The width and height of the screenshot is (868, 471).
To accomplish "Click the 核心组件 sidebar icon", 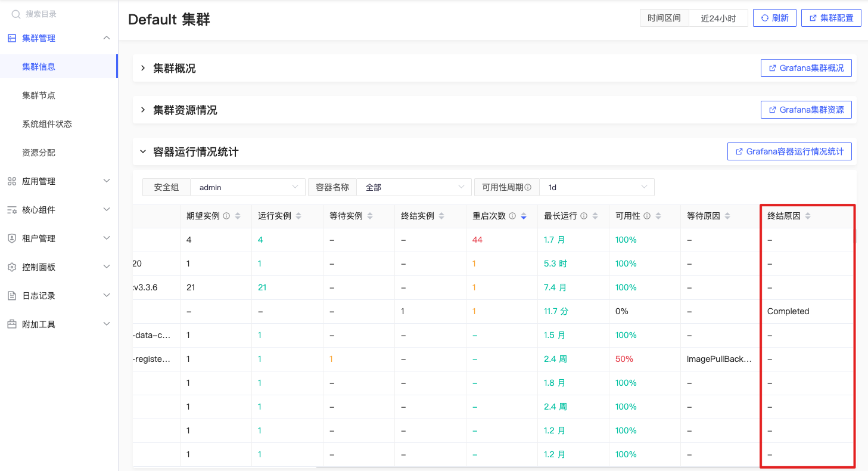I will coord(11,210).
